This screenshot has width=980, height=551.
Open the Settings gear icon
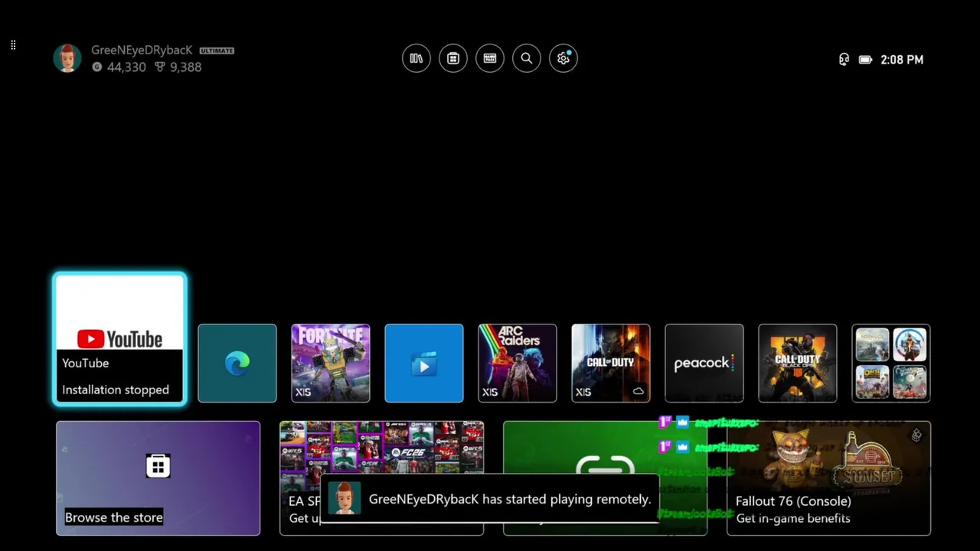[x=563, y=58]
